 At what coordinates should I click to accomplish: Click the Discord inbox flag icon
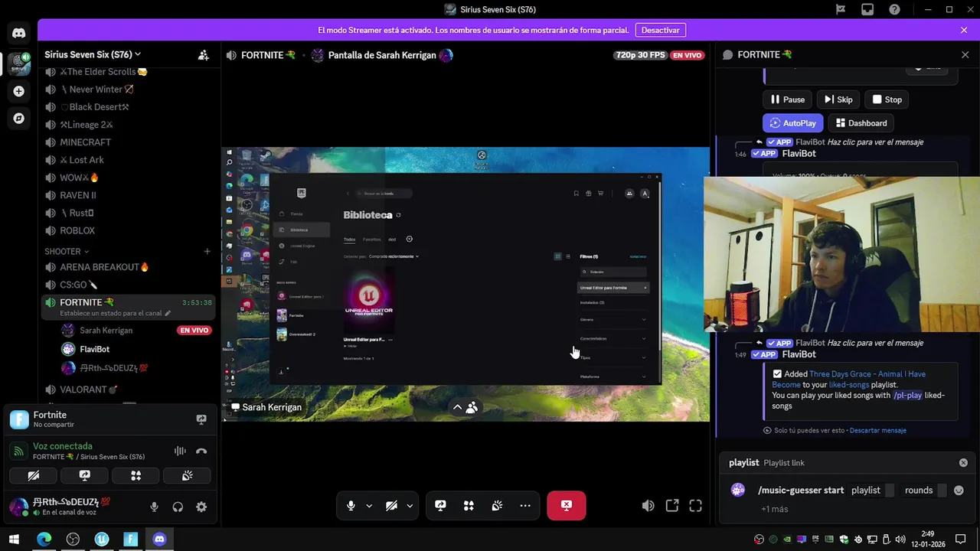[840, 9]
